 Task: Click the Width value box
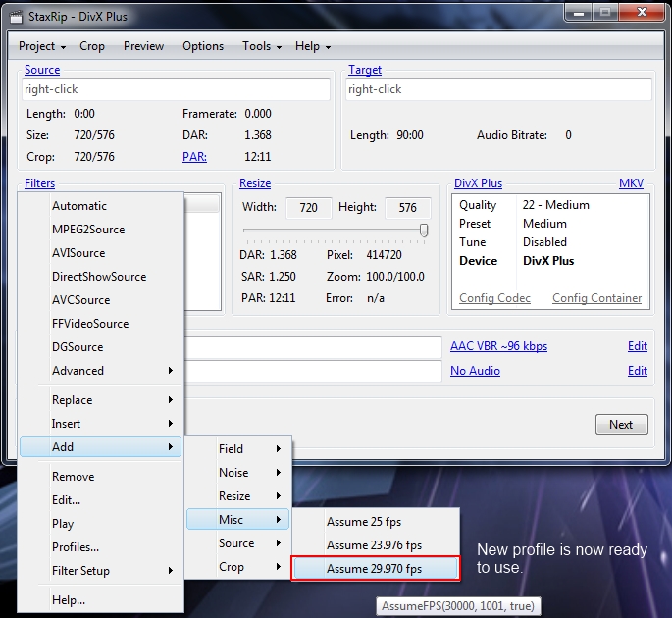tap(309, 208)
